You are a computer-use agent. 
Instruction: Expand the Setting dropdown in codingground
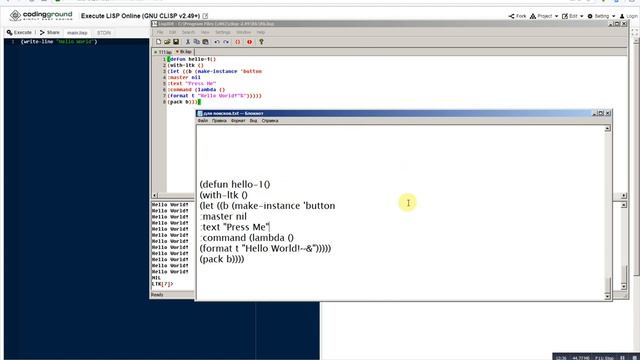click(601, 16)
